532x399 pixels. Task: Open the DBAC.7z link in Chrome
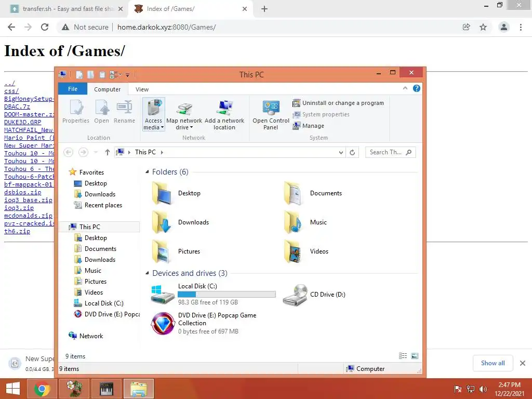[x=17, y=107]
